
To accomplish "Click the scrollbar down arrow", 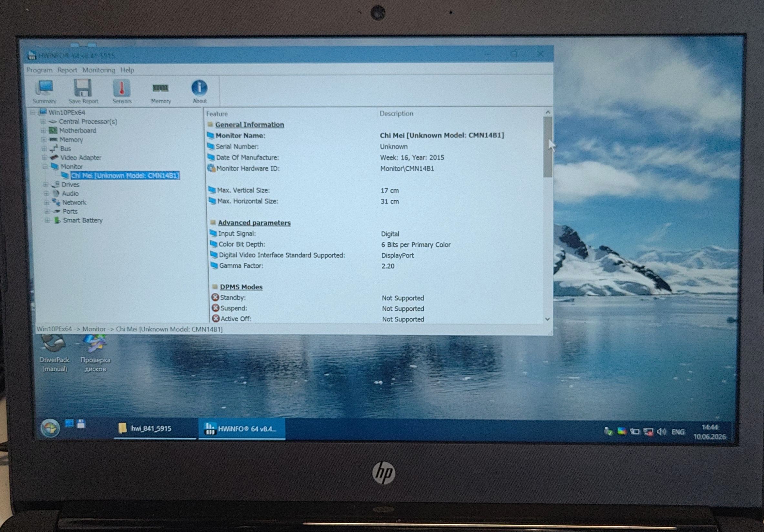I will pyautogui.click(x=547, y=319).
